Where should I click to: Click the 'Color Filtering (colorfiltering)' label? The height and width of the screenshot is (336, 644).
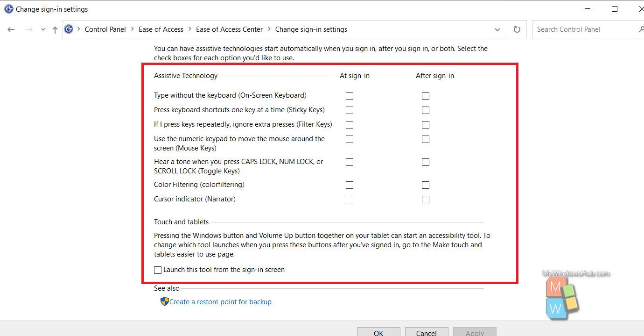click(199, 185)
